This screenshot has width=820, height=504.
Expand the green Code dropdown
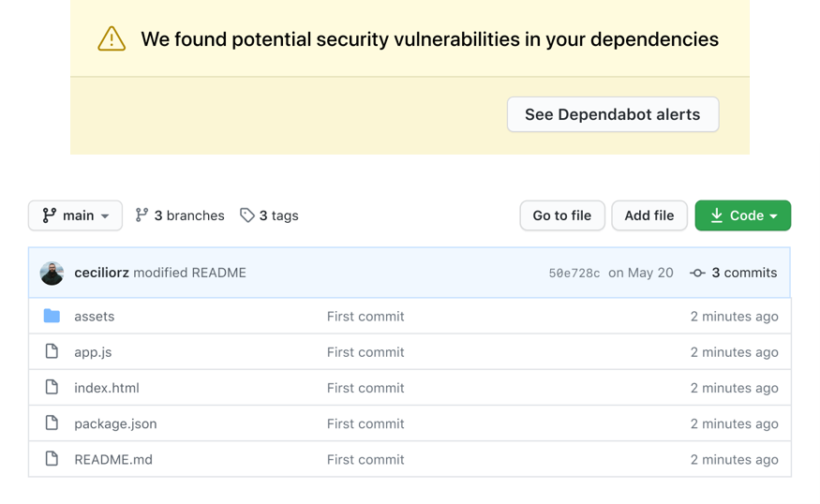coord(743,215)
